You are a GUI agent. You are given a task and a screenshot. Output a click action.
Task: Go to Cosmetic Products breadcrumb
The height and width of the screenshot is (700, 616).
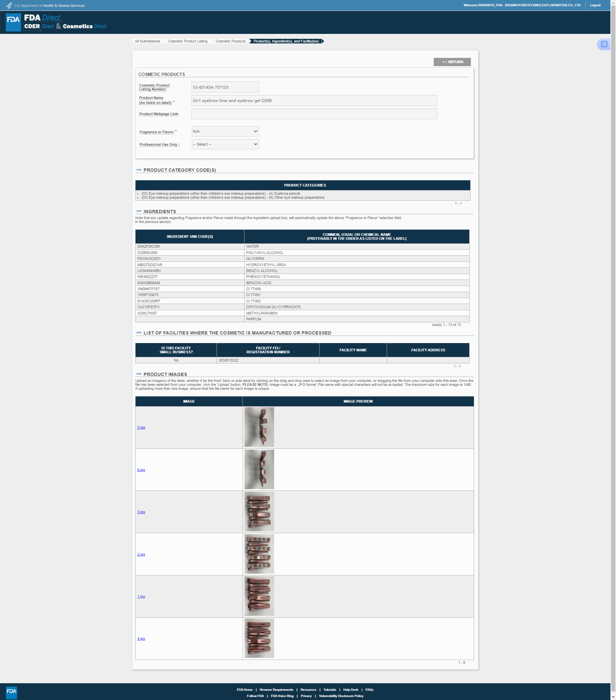point(231,41)
